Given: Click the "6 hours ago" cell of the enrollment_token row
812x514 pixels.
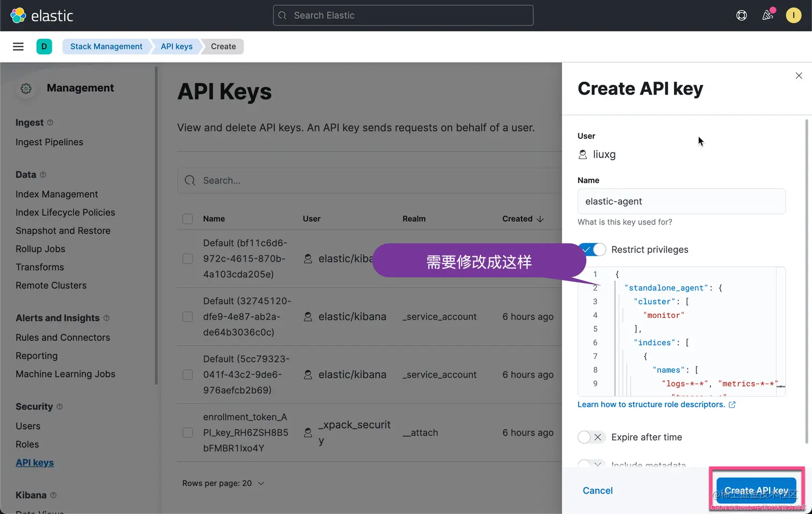Looking at the screenshot, I should [528, 433].
